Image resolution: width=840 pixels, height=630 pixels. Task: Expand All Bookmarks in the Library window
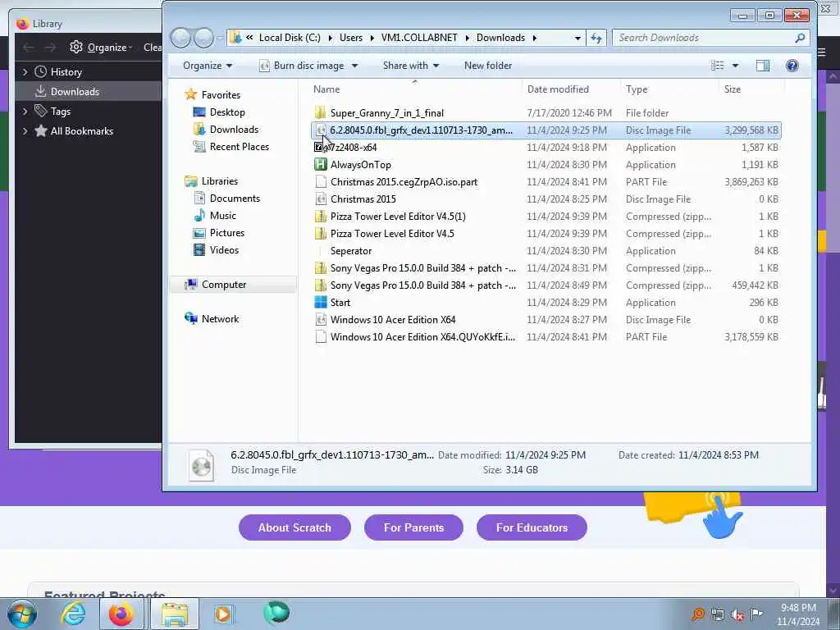click(25, 131)
